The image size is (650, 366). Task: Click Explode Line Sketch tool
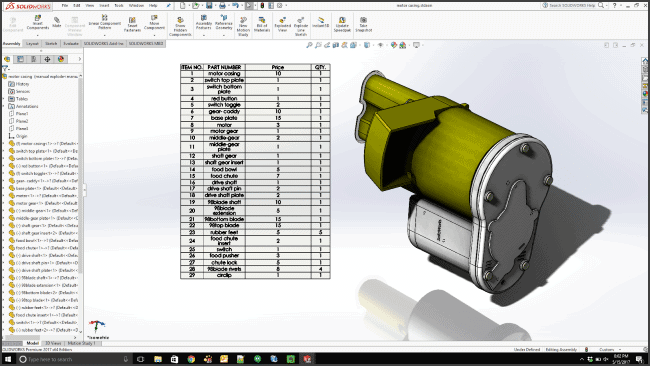pyautogui.click(x=301, y=27)
